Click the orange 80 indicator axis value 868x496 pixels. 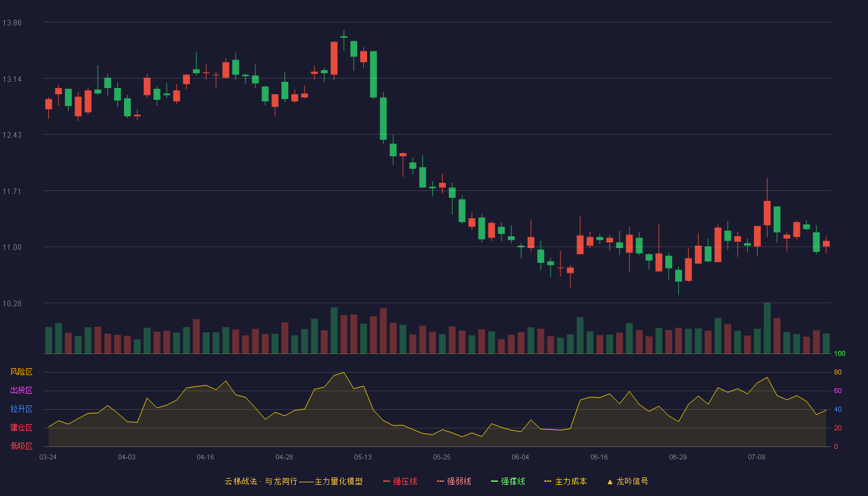click(838, 372)
